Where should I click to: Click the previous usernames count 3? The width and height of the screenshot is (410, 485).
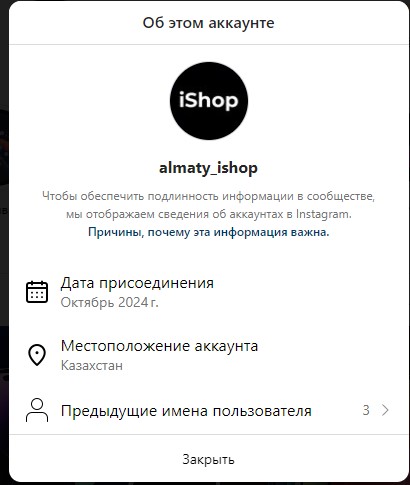tap(366, 410)
